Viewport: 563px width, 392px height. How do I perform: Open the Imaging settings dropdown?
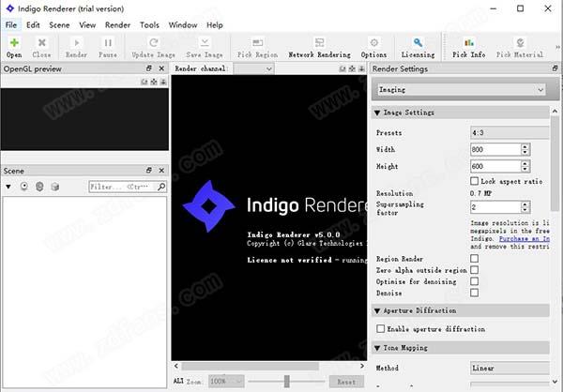[x=462, y=90]
